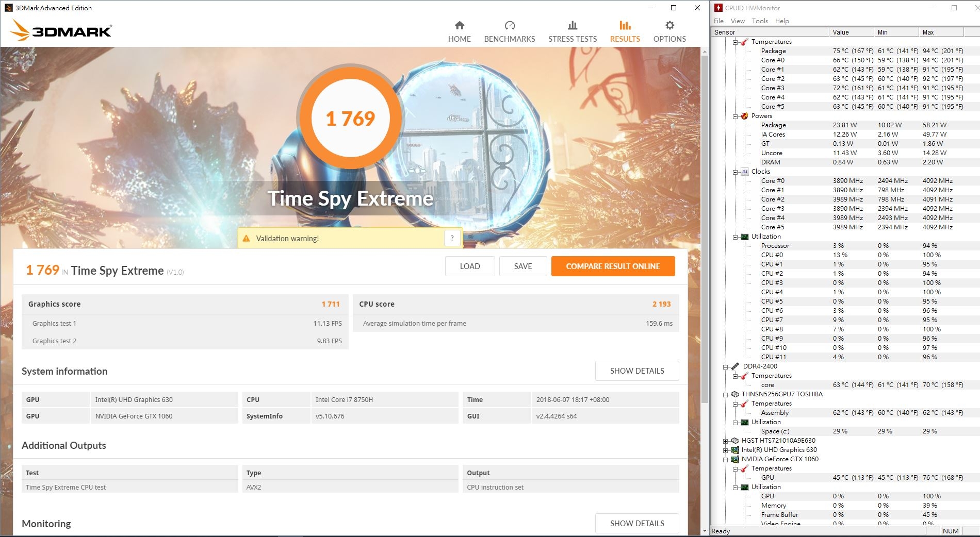
Task: Collapse the Powers node in HWMonitor
Action: click(735, 116)
